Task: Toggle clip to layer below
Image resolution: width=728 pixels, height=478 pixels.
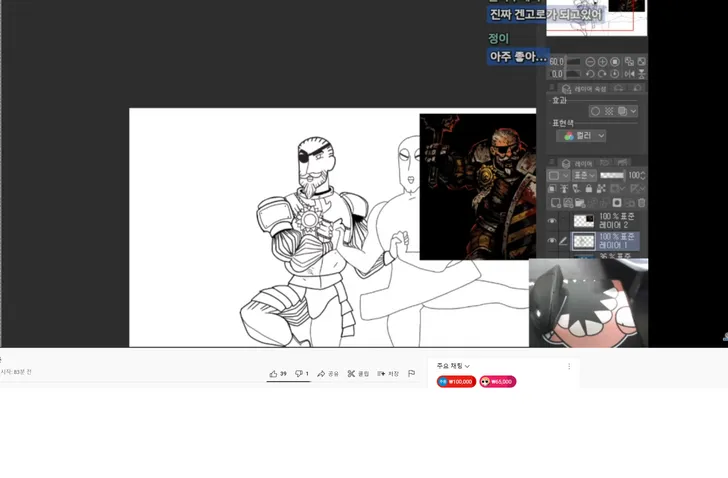Action: pyautogui.click(x=552, y=188)
